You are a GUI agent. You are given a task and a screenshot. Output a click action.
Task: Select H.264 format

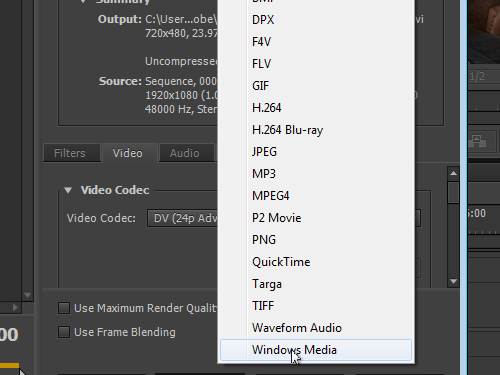316,108
